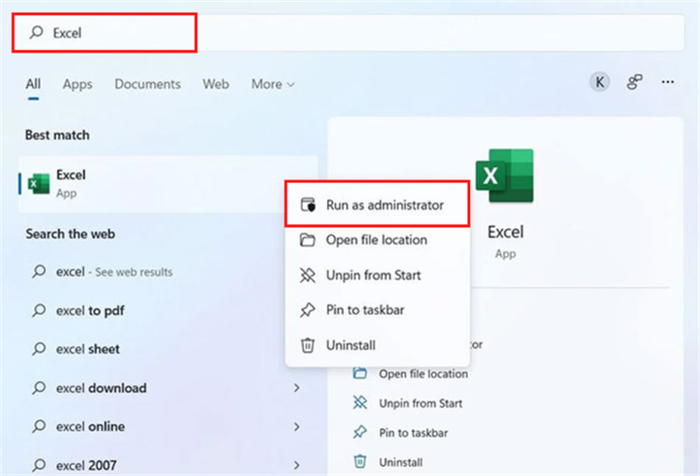This screenshot has width=700, height=476.
Task: Click search icon beside excel download
Action: pos(39,388)
